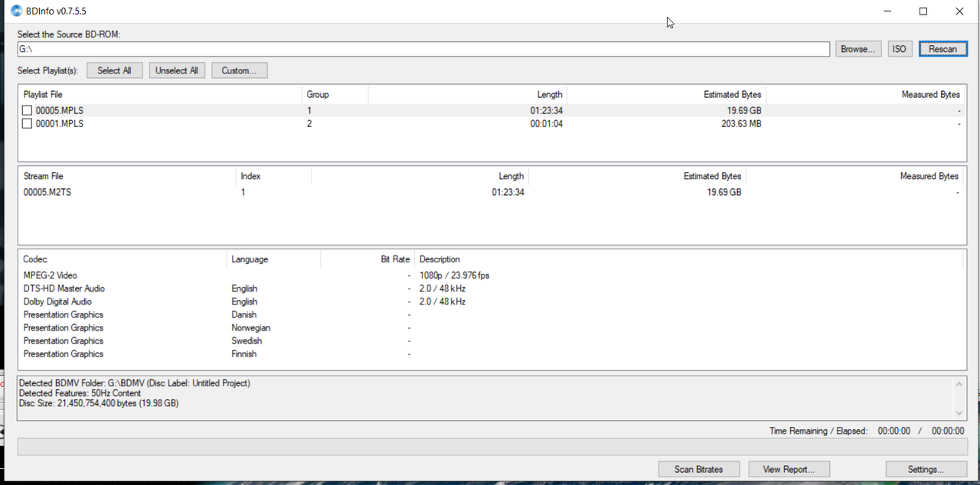This screenshot has height=485, width=980.
Task: Select the DTS-HD Master Audio row
Action: (490, 288)
